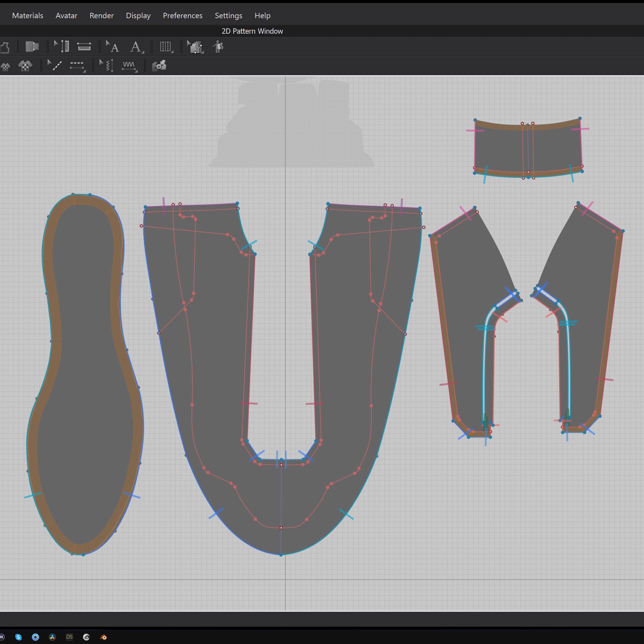
Task: Select the Edit Pattern Measure tool
Action: [62, 47]
